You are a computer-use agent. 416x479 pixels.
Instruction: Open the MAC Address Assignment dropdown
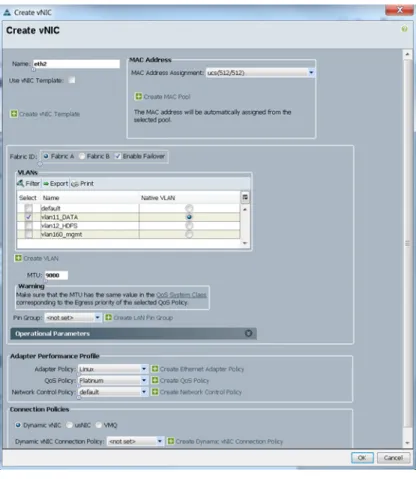click(260, 72)
